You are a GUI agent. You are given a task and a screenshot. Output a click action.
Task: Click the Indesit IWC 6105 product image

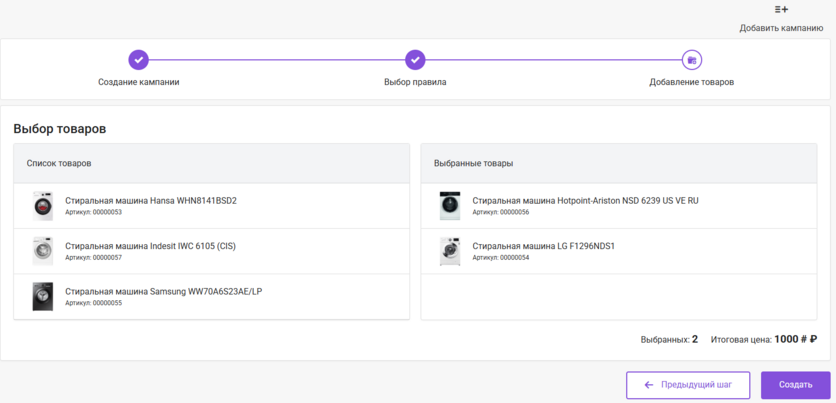tap(42, 251)
